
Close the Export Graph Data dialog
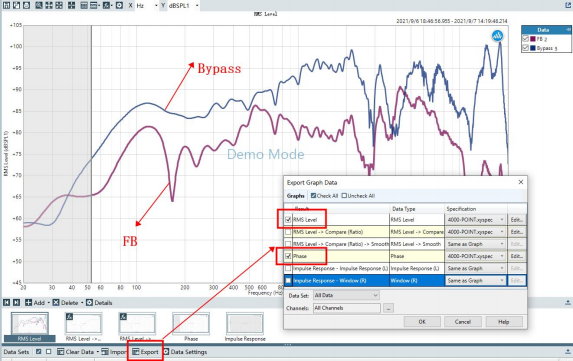(521, 182)
